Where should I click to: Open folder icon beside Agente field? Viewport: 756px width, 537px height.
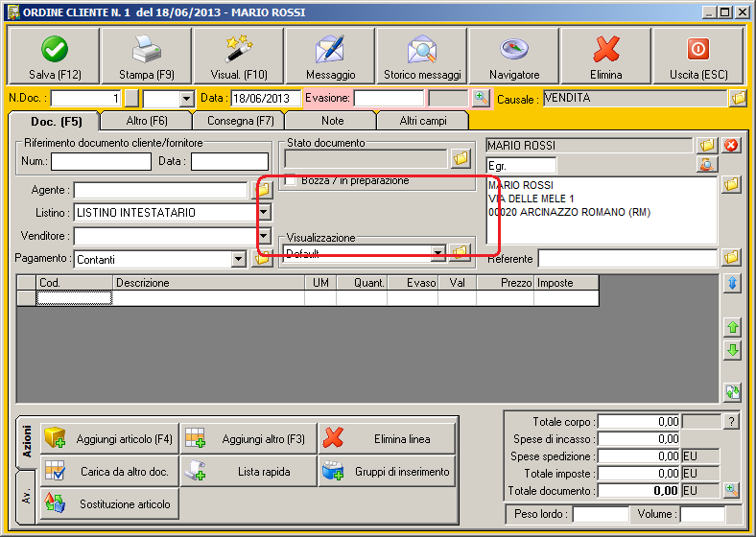262,190
